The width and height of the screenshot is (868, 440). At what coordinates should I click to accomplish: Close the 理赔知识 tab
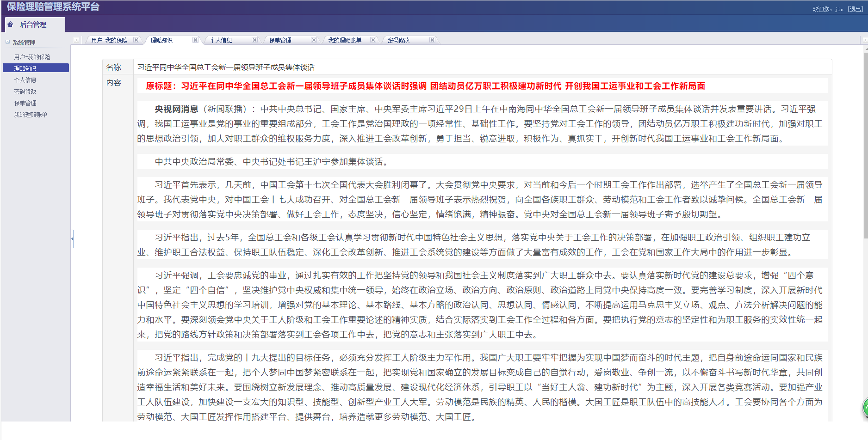(x=195, y=40)
